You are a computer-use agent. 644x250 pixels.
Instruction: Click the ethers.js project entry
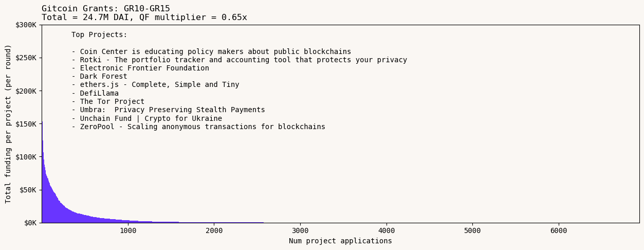(155, 85)
